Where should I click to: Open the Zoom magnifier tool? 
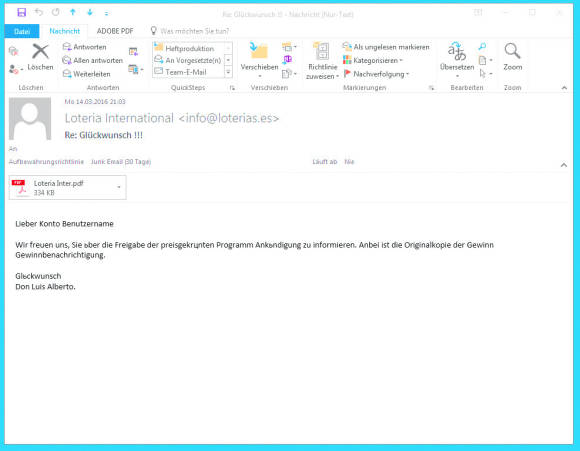click(x=512, y=51)
